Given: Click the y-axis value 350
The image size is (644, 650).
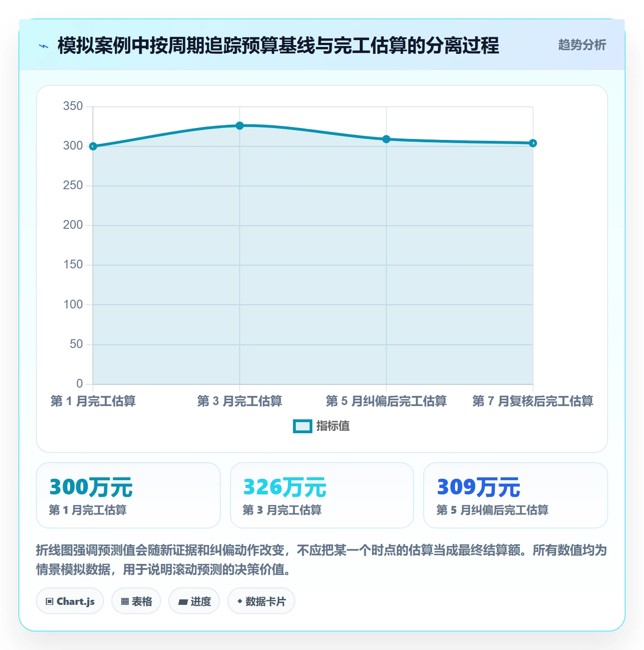Looking at the screenshot, I should [73, 106].
